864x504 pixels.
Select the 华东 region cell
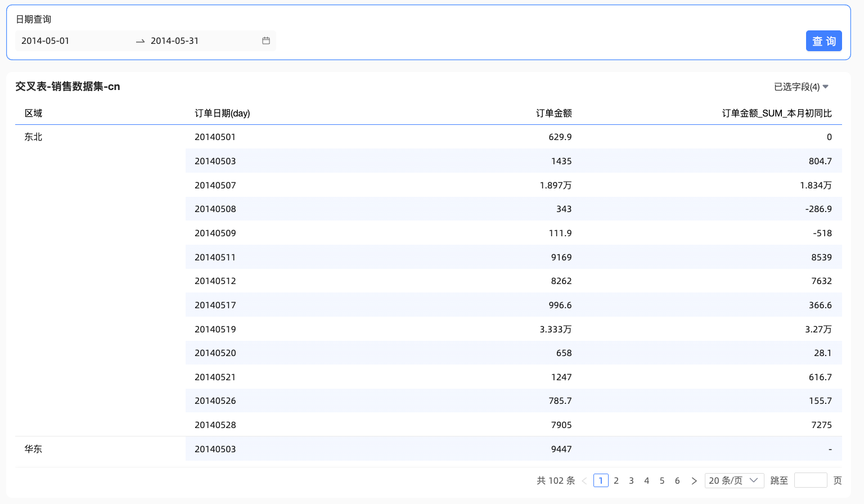pos(33,449)
